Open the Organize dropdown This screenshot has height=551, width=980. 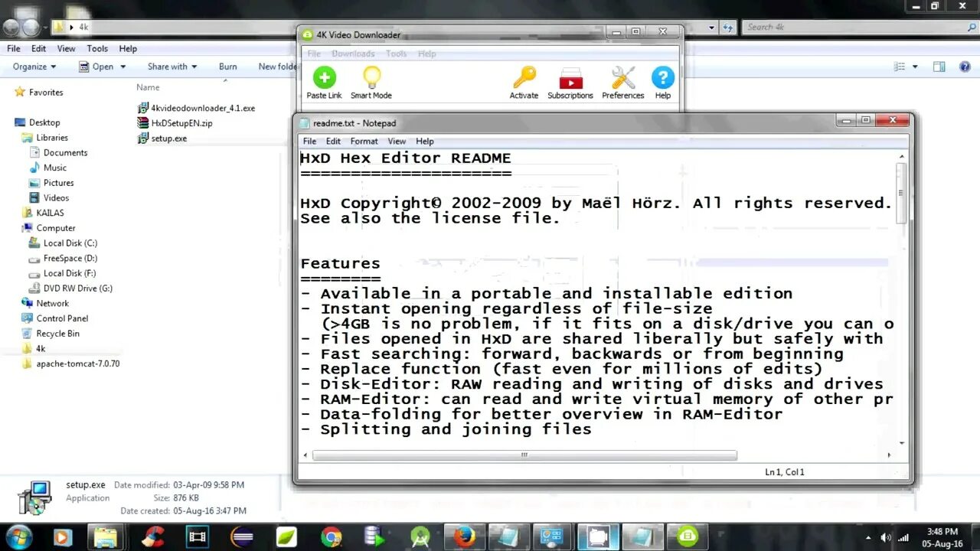click(x=34, y=67)
